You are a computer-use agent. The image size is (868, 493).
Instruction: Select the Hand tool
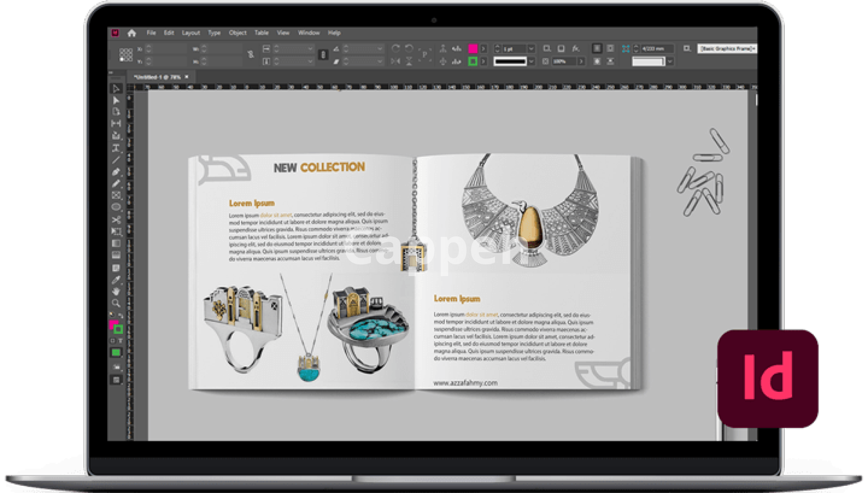coord(116,291)
